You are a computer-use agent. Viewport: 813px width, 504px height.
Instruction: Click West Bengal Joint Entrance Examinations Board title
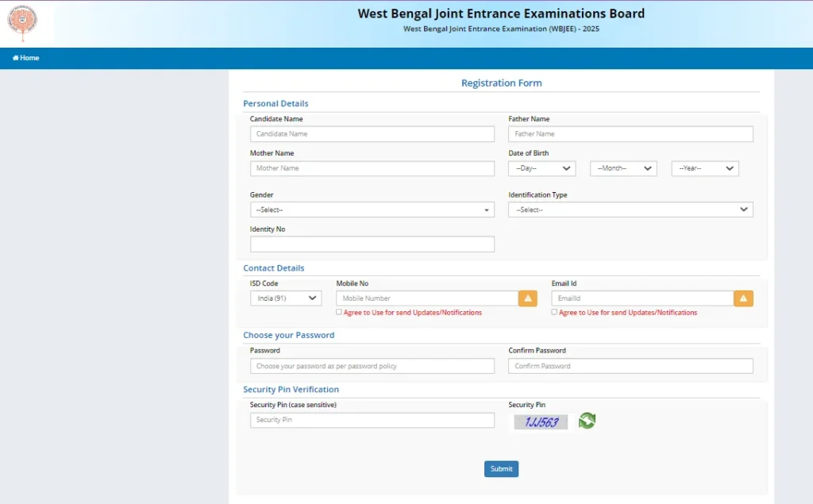pyautogui.click(x=502, y=13)
